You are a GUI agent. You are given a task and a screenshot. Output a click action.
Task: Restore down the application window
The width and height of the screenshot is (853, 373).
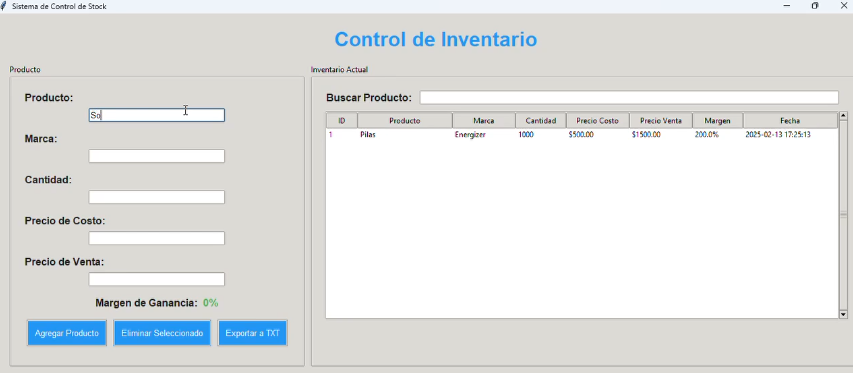click(815, 6)
